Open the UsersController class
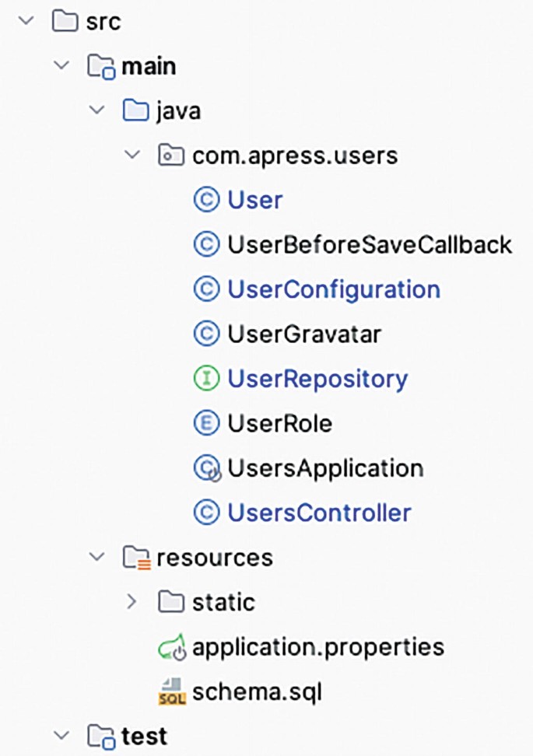Viewport: 533px width, 756px height. (319, 512)
